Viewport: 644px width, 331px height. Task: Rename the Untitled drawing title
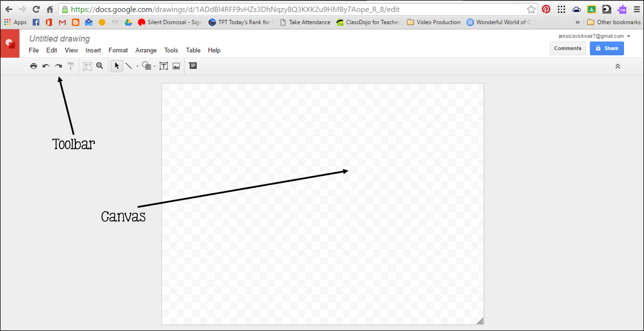coord(60,39)
